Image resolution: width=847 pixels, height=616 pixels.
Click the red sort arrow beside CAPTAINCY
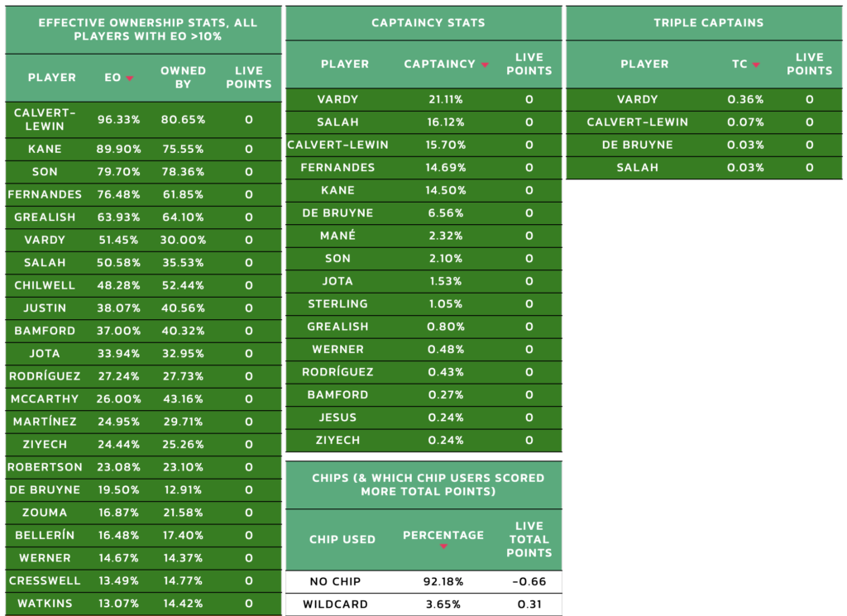(x=485, y=64)
